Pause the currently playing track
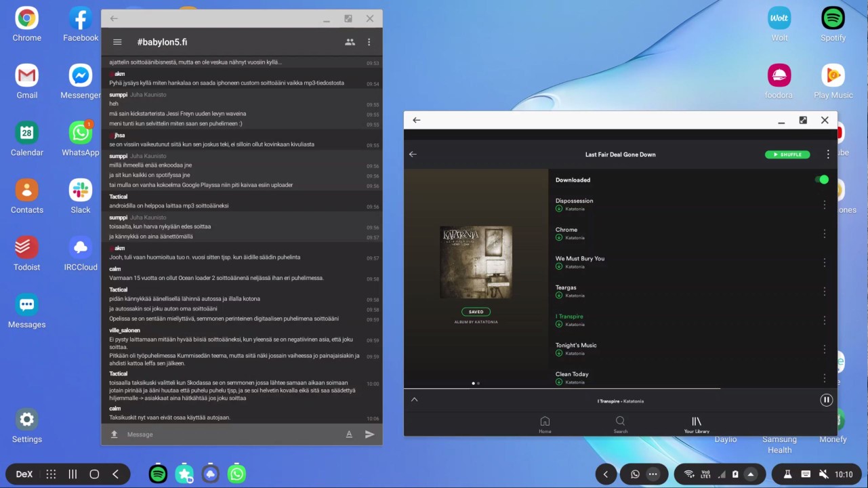 click(x=826, y=400)
